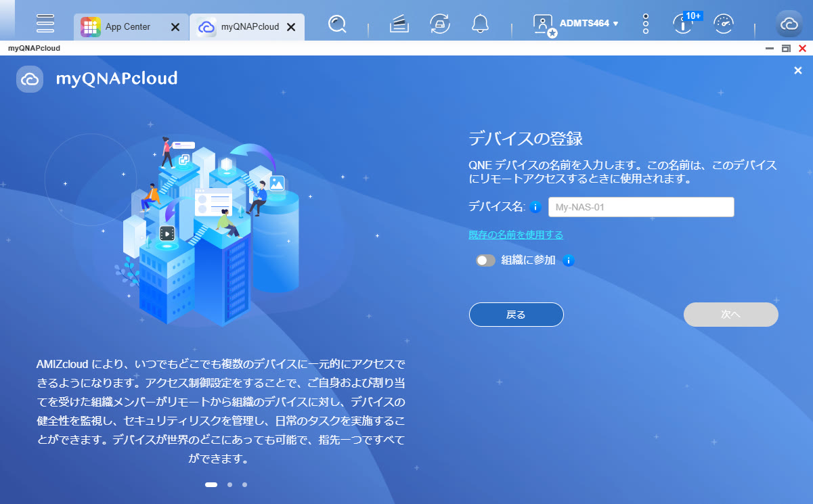Enable the 組織に参加 toggle
Screen dimensions: 813x504
click(x=485, y=260)
